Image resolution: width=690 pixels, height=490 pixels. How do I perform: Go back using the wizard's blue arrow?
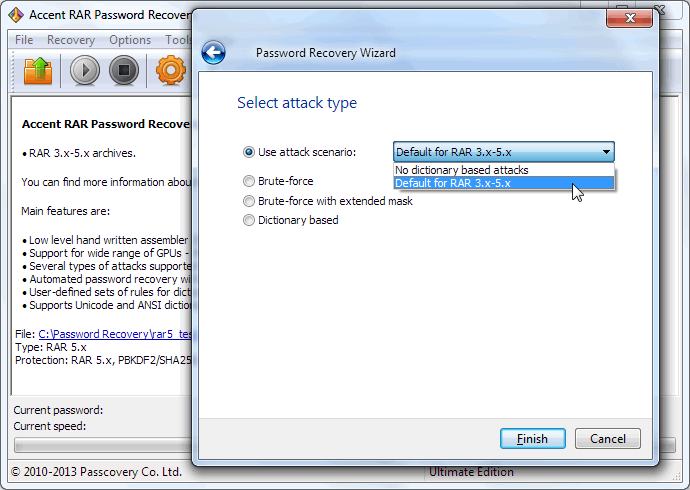[213, 53]
